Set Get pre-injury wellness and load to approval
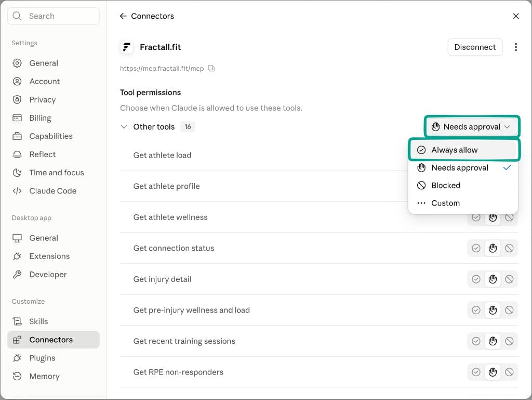The width and height of the screenshot is (532, 400). pyautogui.click(x=493, y=310)
